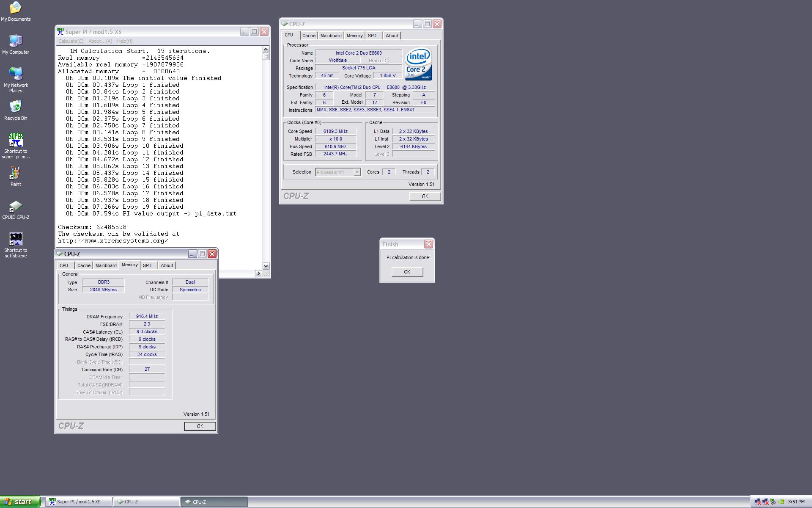
Task: Click the Core Speed 6109.3 MHz field
Action: [335, 131]
